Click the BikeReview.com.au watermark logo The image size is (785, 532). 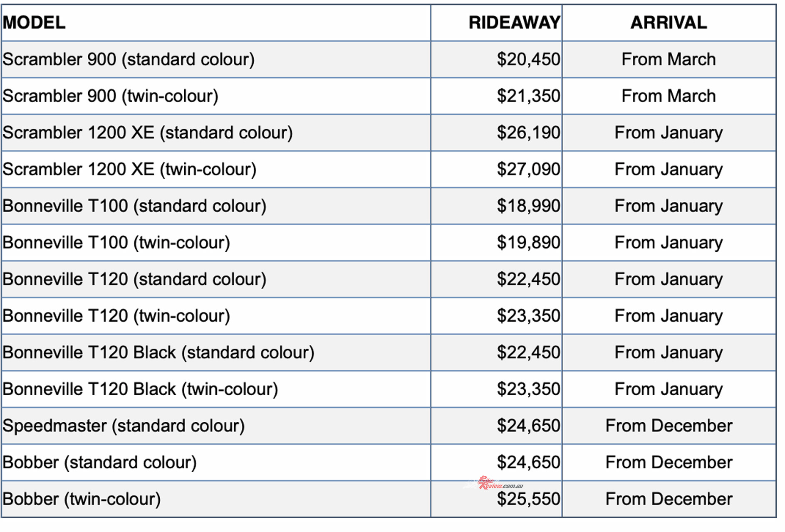pos(495,483)
